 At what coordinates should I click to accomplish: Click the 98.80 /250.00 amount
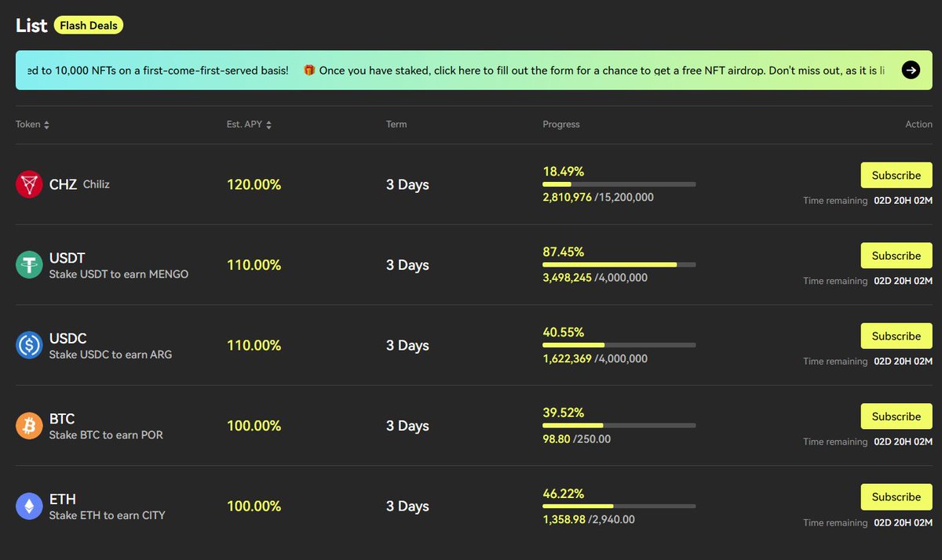577,438
